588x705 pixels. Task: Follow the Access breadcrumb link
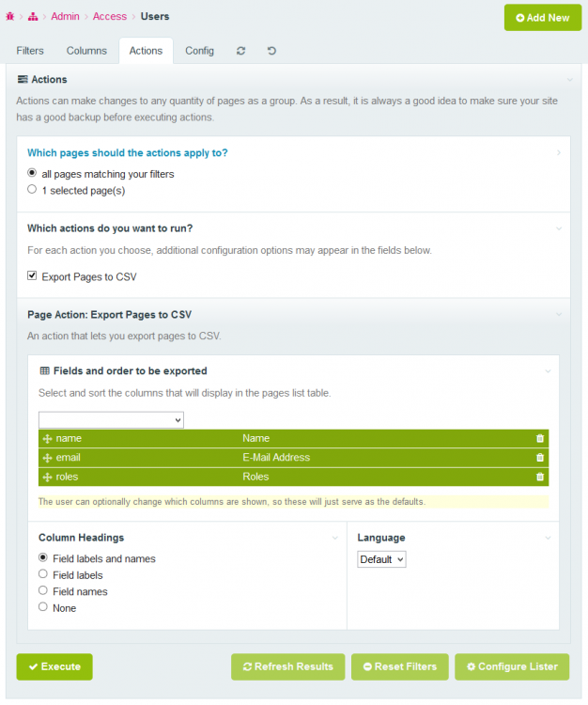point(110,17)
